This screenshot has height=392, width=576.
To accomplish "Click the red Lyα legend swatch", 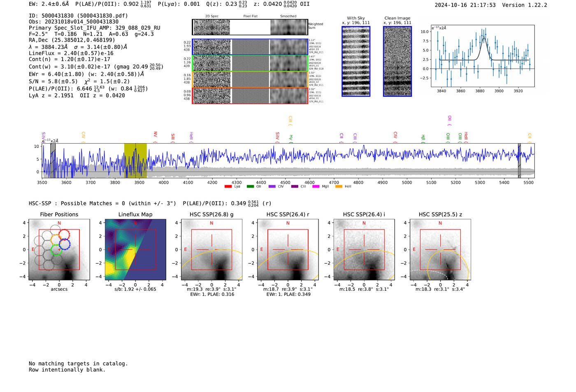I will pyautogui.click(x=228, y=187).
